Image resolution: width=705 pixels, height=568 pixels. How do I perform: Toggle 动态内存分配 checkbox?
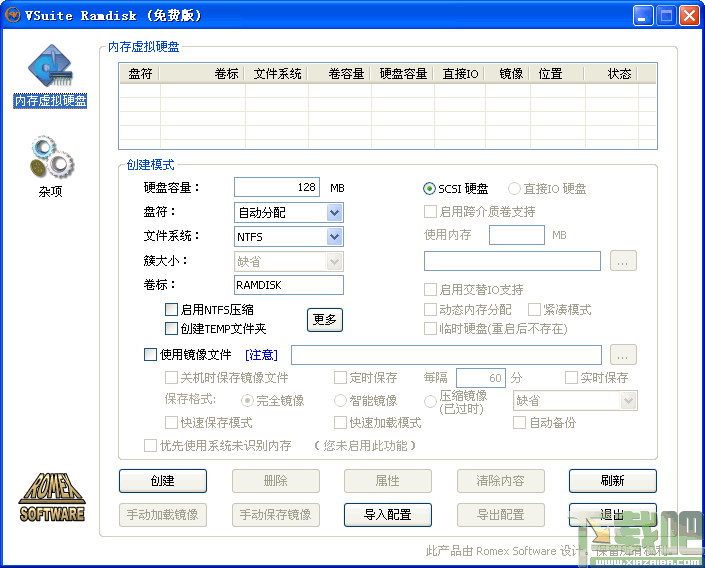coord(430,309)
